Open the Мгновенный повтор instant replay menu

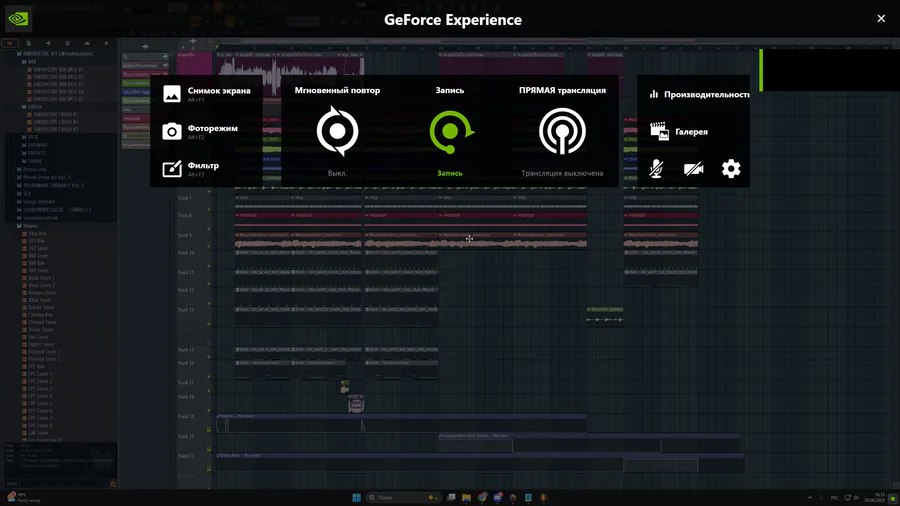338,131
